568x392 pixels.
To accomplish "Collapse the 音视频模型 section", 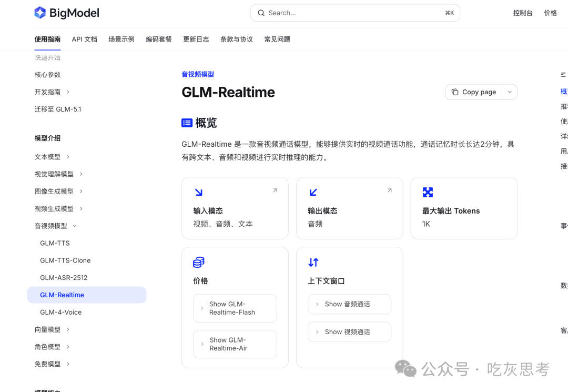I will click(75, 226).
